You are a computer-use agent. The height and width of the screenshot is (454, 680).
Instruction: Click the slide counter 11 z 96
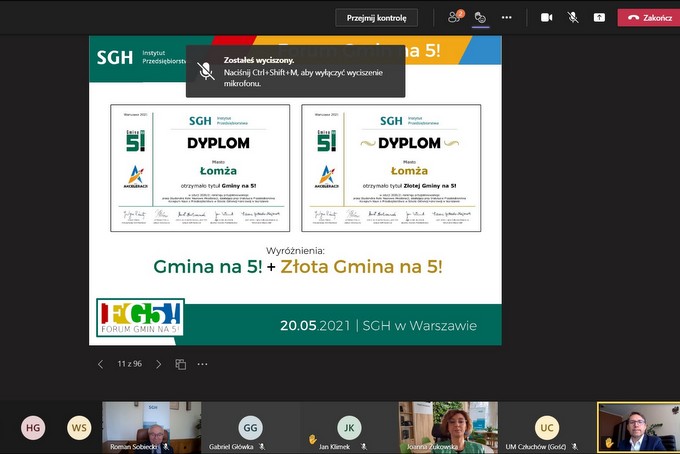point(129,364)
